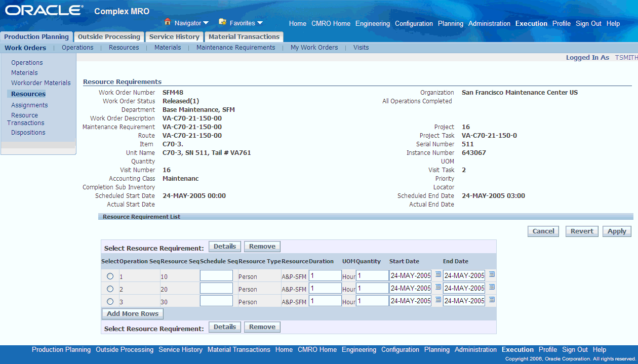Click top Details button

[225, 247]
